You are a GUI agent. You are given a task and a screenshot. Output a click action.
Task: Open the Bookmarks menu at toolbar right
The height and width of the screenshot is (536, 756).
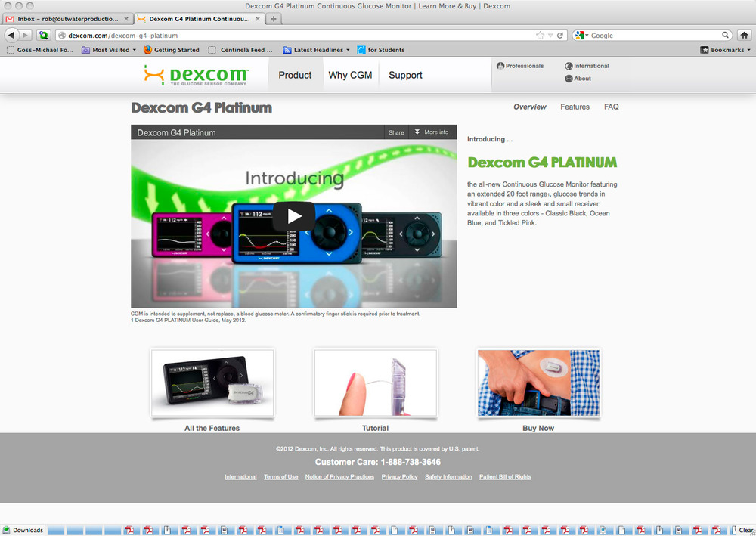pos(725,50)
